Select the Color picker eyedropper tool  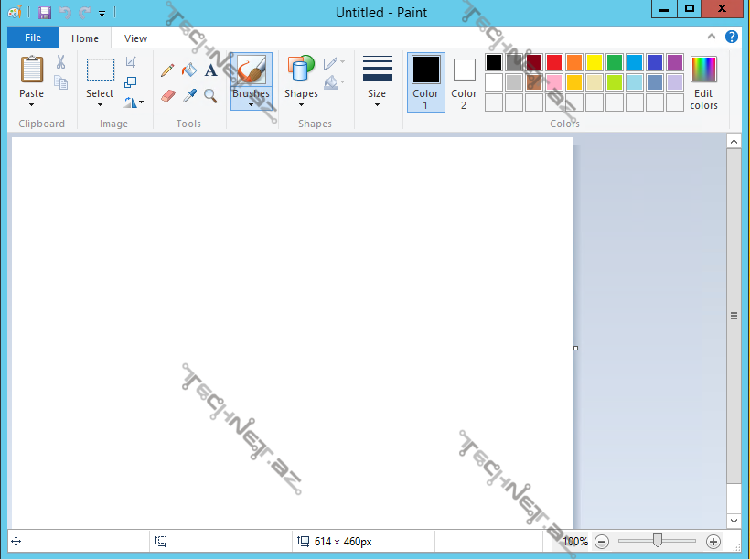click(x=189, y=95)
